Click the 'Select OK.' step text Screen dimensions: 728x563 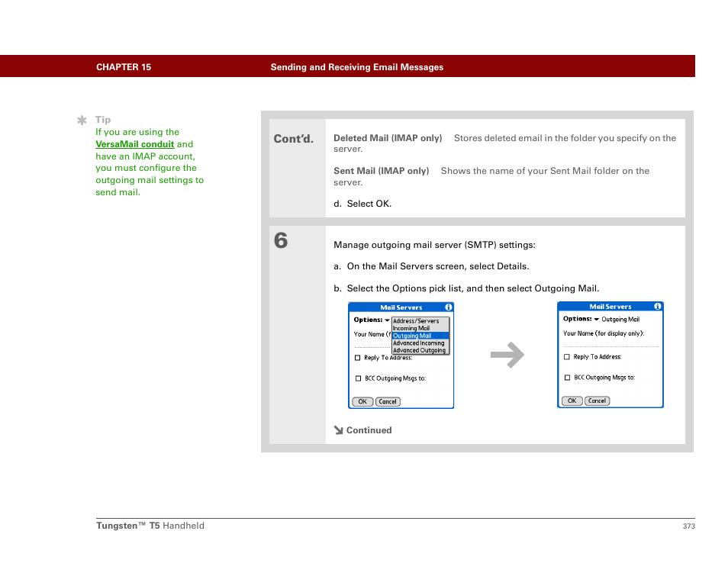pos(369,204)
